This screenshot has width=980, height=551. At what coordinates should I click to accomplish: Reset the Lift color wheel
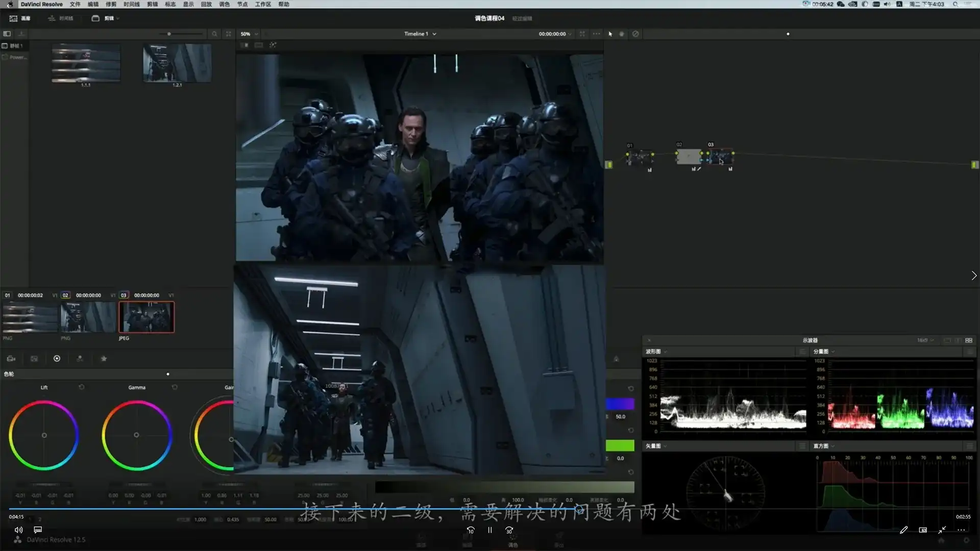pos(82,387)
